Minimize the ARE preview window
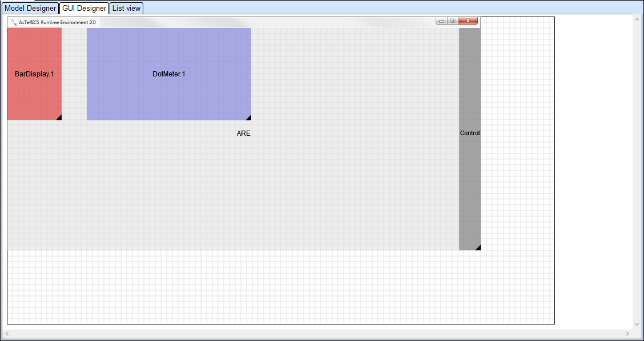The width and height of the screenshot is (644, 341). [x=442, y=21]
